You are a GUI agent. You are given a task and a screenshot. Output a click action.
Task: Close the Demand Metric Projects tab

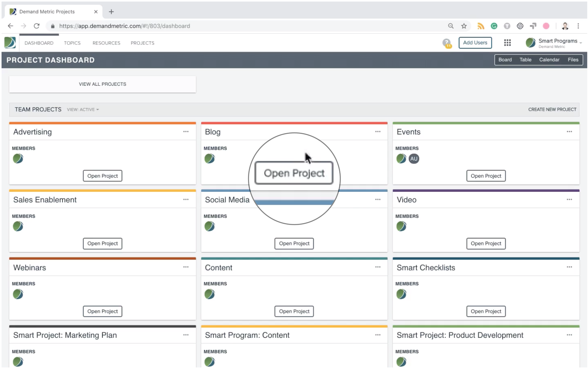[96, 12]
